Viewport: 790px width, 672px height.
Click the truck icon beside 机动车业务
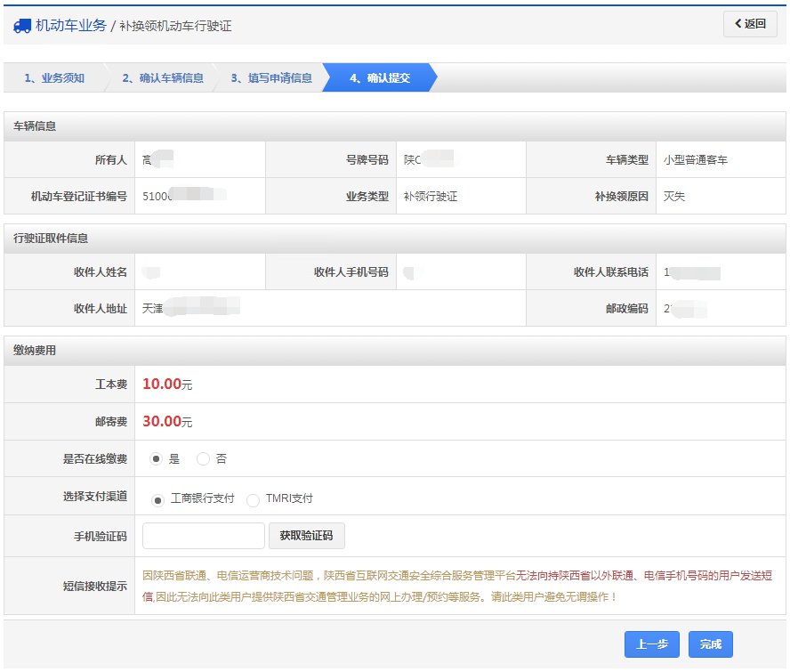pos(22,26)
